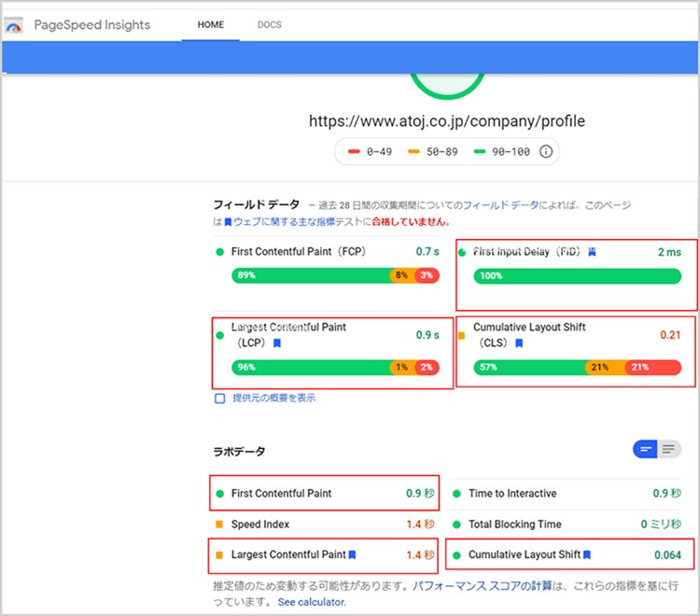Image resolution: width=700 pixels, height=616 pixels.
Task: Click the green score gauge circle
Action: tap(447, 86)
